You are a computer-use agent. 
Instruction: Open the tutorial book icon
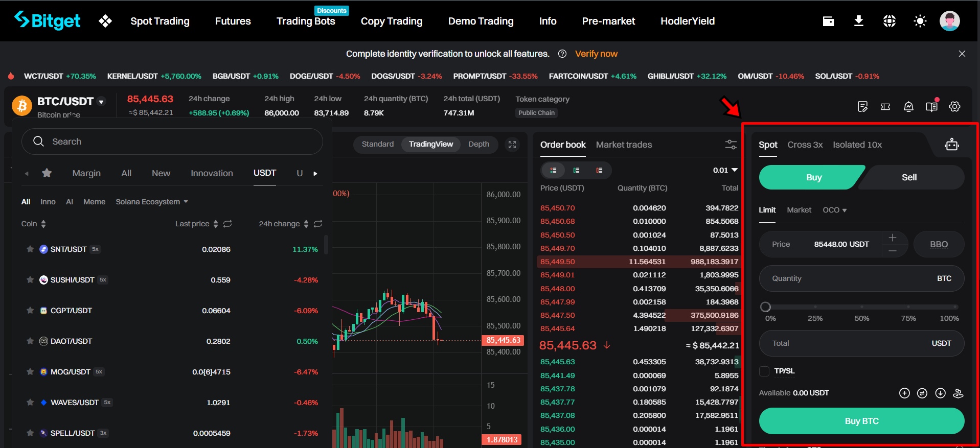pyautogui.click(x=931, y=107)
